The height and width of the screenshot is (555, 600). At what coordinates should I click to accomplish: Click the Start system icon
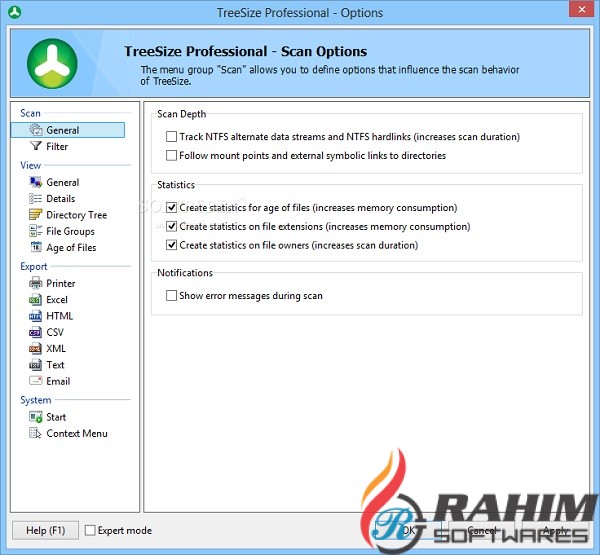click(x=36, y=417)
